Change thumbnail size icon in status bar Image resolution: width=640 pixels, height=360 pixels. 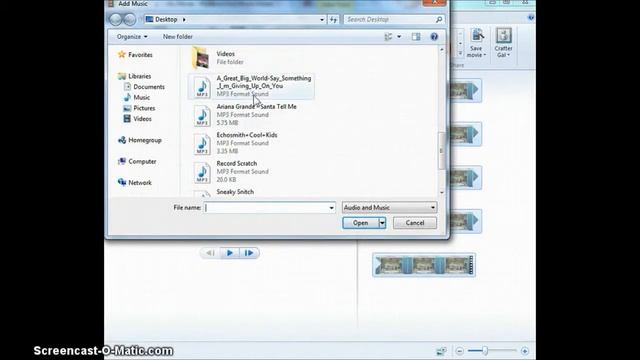(x=441, y=351)
